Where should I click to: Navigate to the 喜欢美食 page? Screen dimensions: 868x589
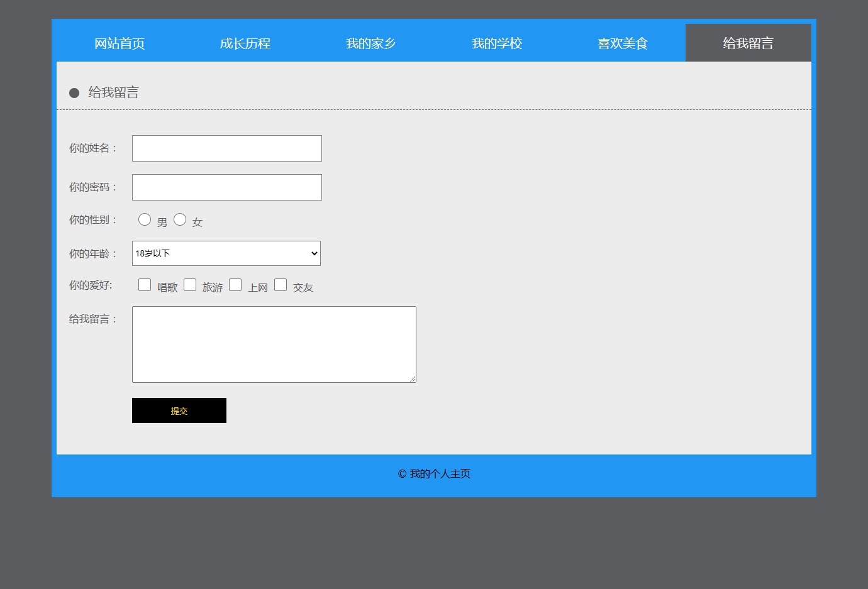coord(623,43)
